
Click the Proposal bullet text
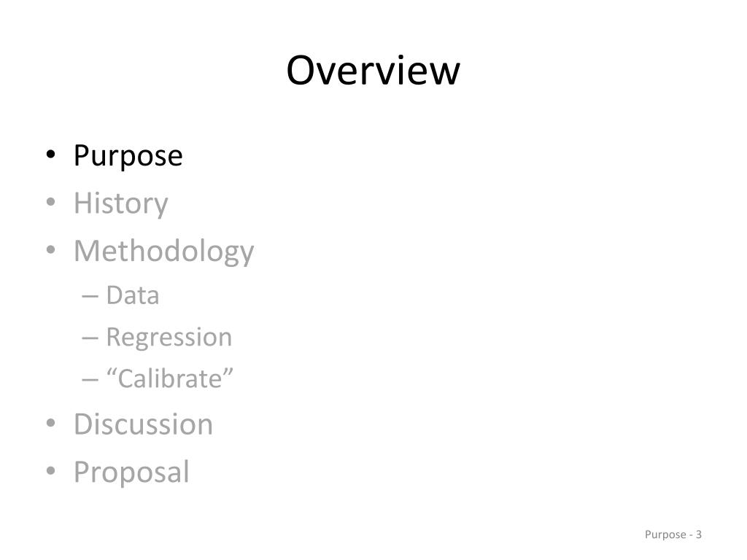[x=131, y=472]
